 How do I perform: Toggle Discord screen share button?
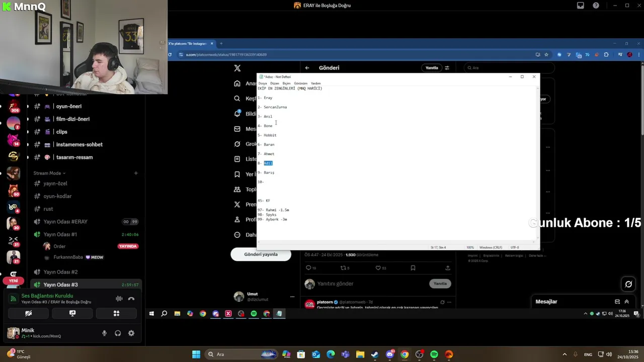coord(72,313)
